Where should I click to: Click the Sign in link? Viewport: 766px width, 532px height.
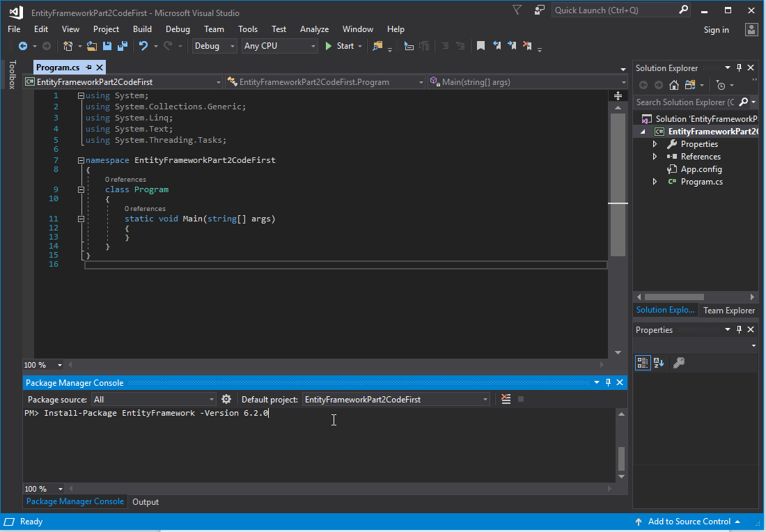(716, 29)
